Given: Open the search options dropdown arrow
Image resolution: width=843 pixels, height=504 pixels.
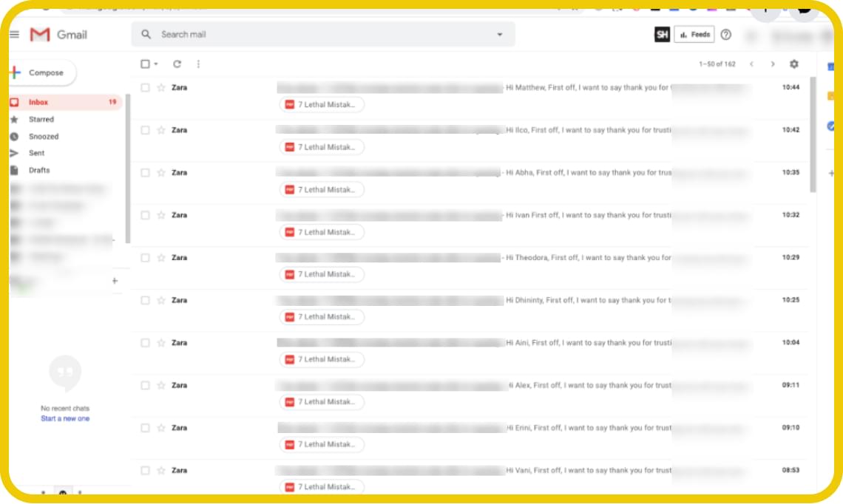Looking at the screenshot, I should tap(500, 35).
